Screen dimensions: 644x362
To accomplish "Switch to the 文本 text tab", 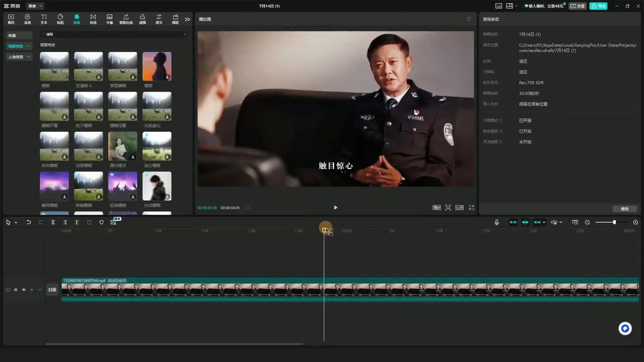I will click(x=44, y=19).
